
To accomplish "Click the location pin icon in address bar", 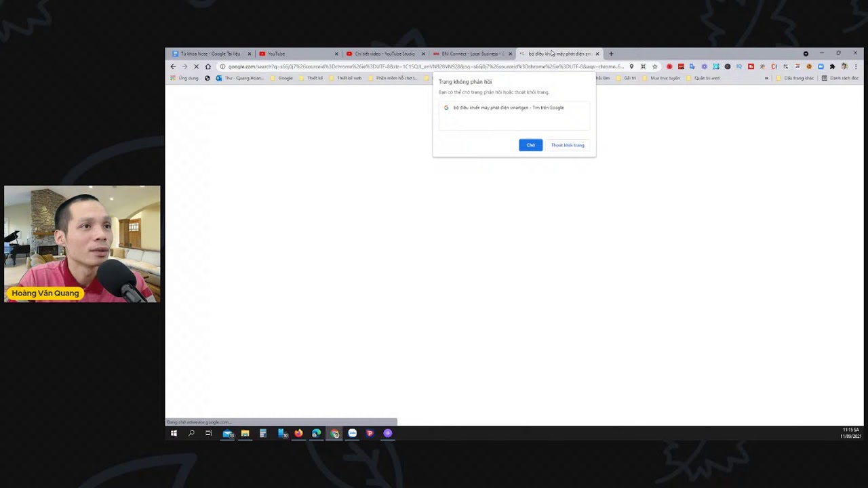I will click(631, 66).
